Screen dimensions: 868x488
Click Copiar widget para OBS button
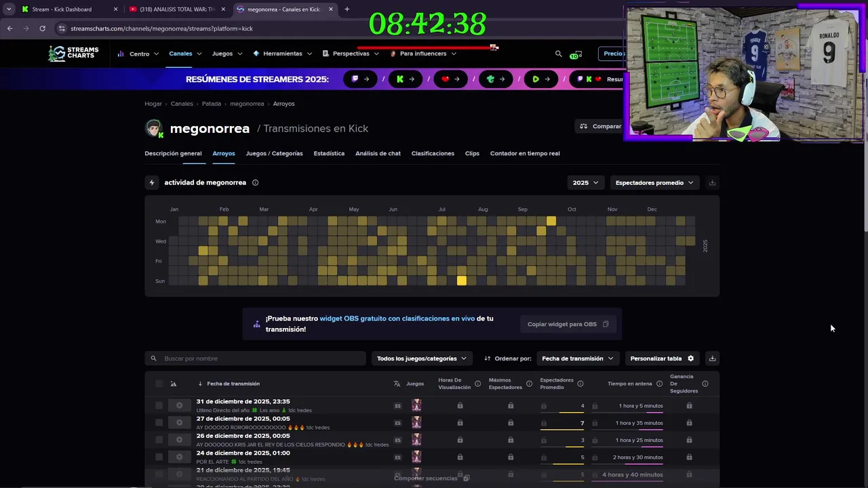point(568,324)
